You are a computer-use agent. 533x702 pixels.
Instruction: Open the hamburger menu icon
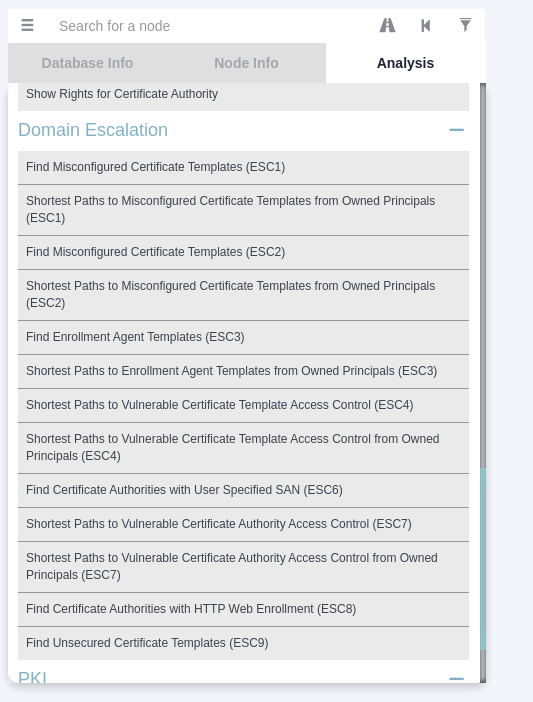tap(27, 25)
